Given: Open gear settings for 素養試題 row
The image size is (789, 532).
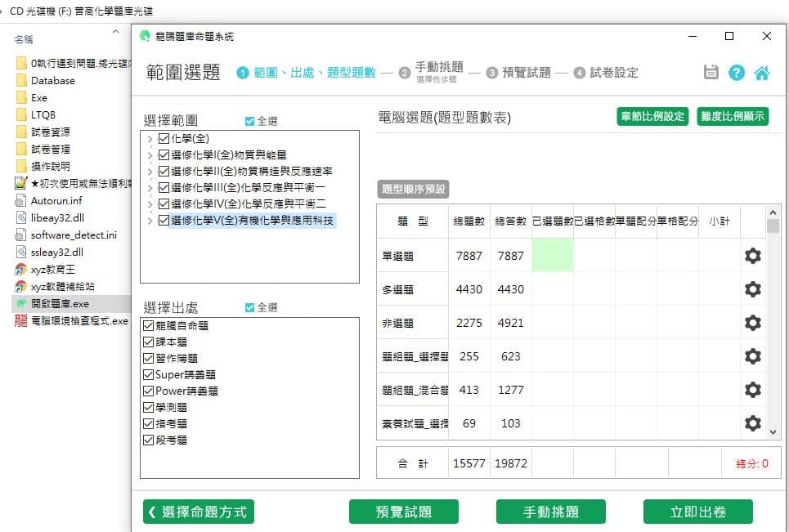Looking at the screenshot, I should (753, 423).
